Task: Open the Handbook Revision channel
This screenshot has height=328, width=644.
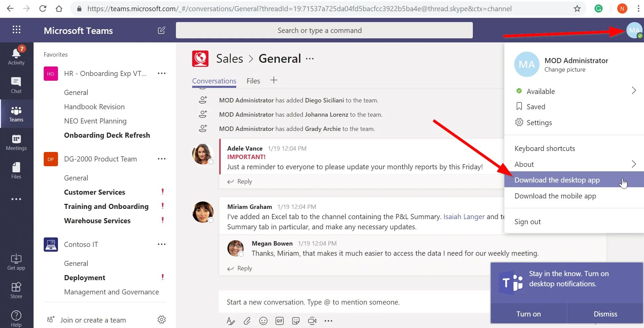Action: pos(94,107)
